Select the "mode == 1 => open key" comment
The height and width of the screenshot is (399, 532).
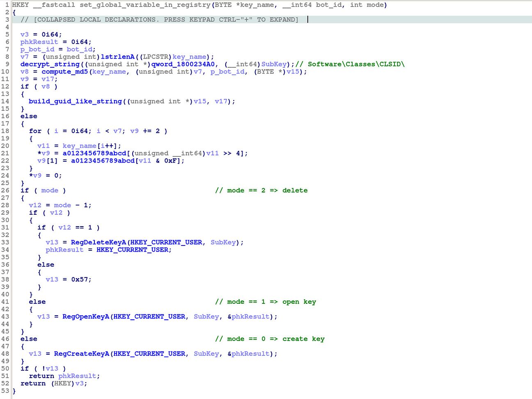pyautogui.click(x=265, y=302)
